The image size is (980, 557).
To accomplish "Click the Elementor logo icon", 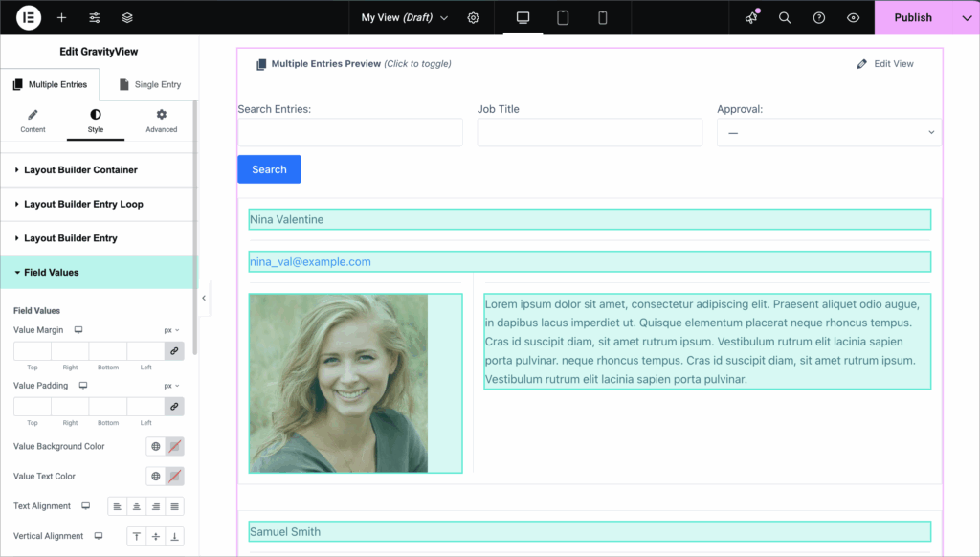I will [x=29, y=17].
